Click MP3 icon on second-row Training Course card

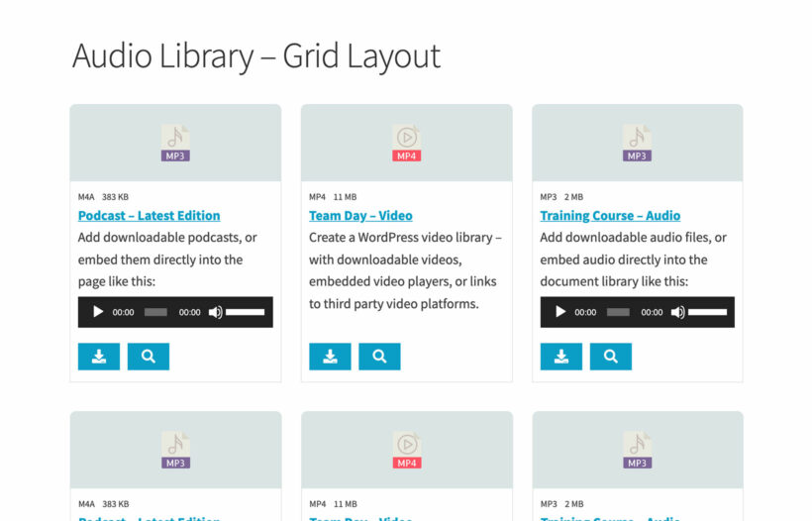pos(637,450)
